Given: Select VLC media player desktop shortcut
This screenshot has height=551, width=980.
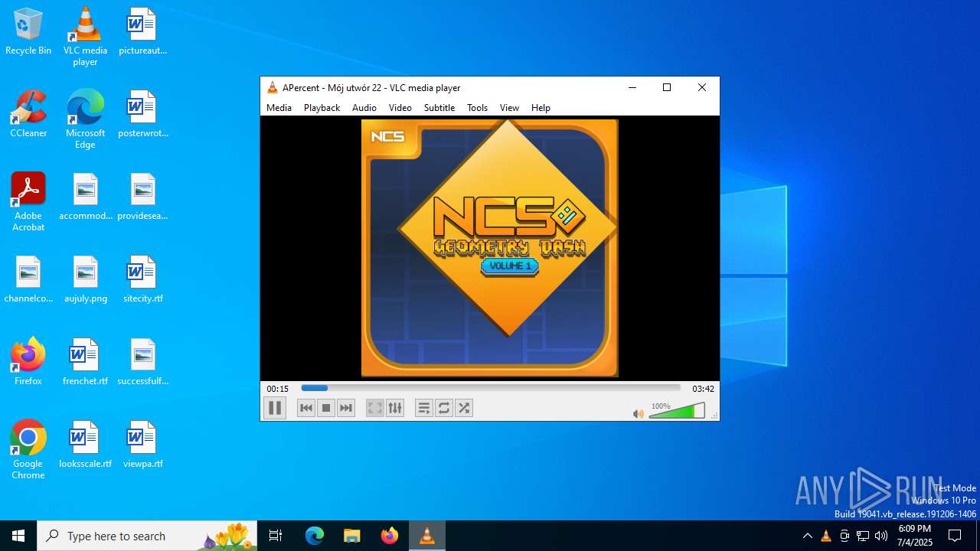Looking at the screenshot, I should pos(85,37).
